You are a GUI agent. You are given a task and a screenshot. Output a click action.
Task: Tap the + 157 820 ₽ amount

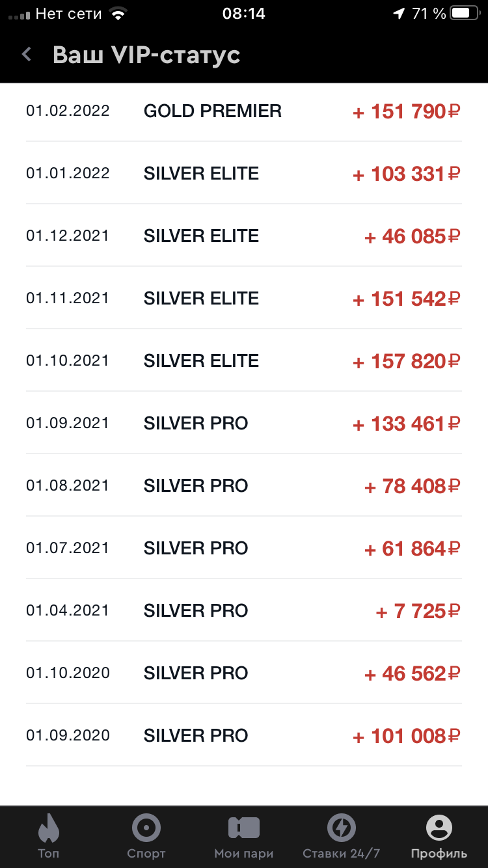click(x=406, y=361)
